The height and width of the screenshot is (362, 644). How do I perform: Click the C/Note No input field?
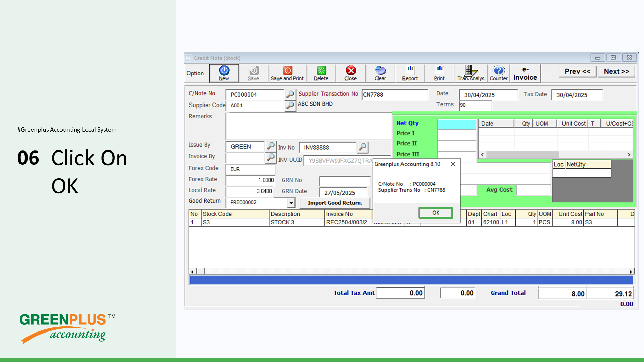coord(255,95)
